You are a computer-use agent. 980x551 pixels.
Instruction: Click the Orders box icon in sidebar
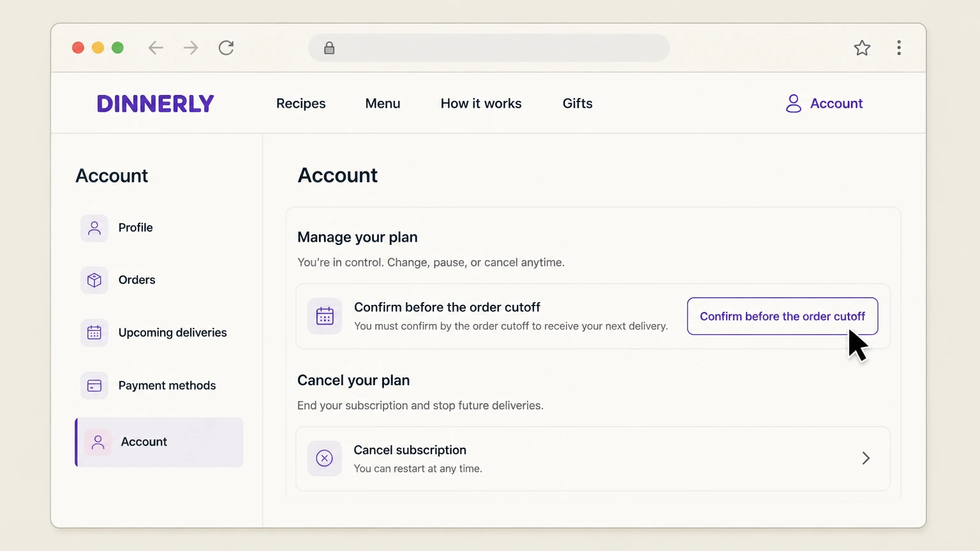click(94, 280)
